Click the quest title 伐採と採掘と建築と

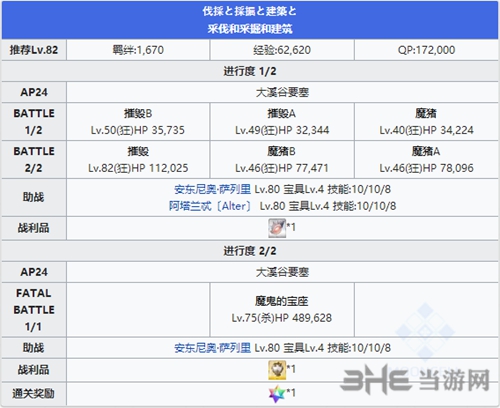[249, 11]
